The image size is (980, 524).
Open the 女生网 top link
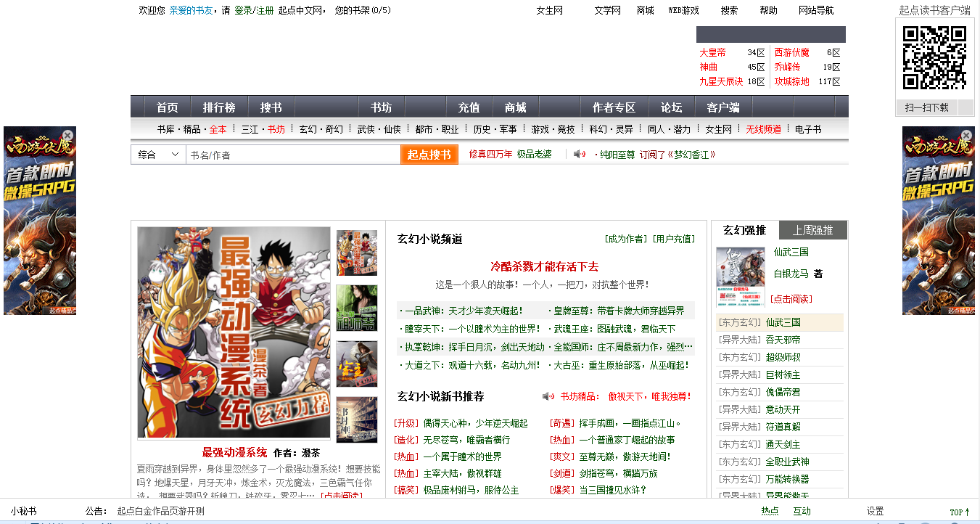[x=550, y=10]
